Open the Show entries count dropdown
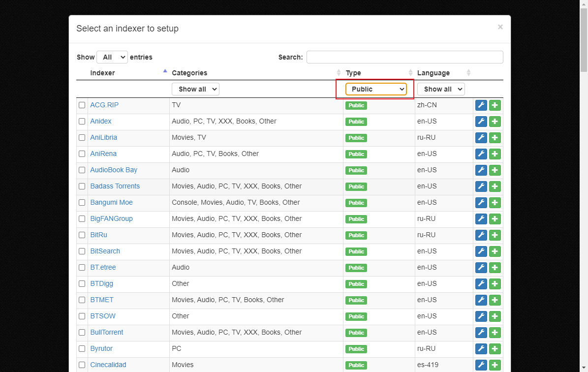 pos(112,57)
